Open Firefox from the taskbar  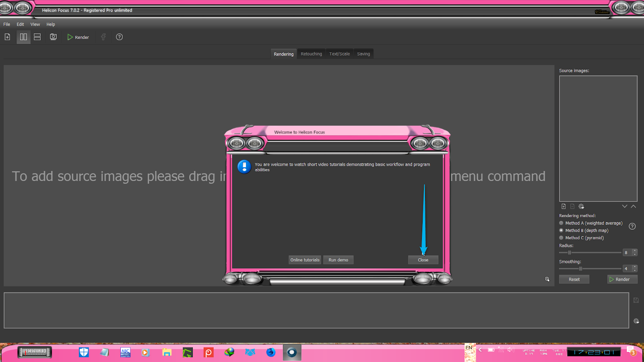tap(271, 352)
